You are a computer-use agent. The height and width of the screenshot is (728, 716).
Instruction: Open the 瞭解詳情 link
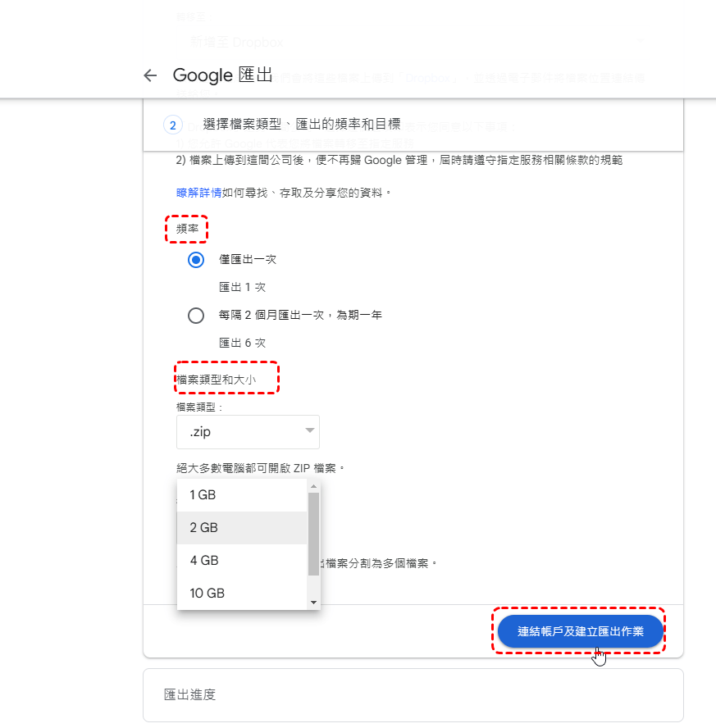point(198,193)
